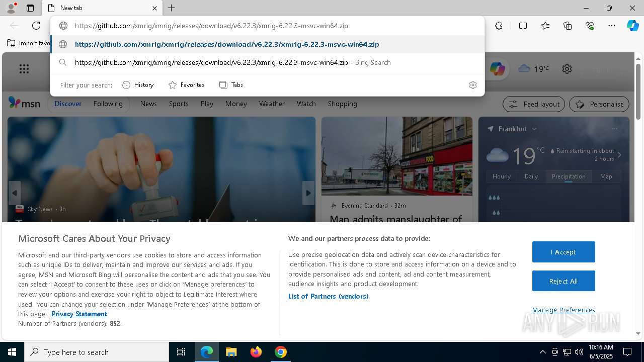
Task: Click the Personalise button
Action: (x=599, y=104)
